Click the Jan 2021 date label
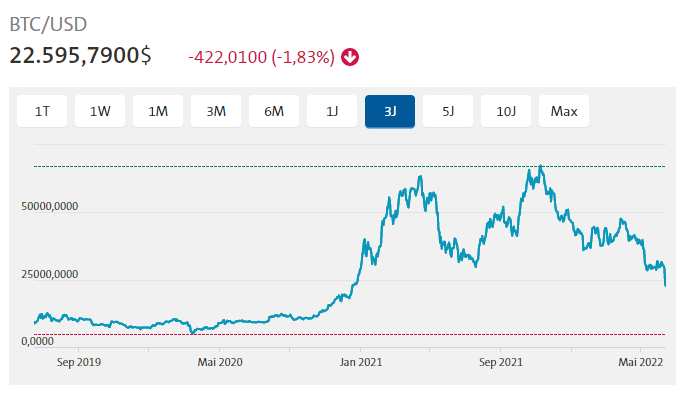 [x=361, y=362]
